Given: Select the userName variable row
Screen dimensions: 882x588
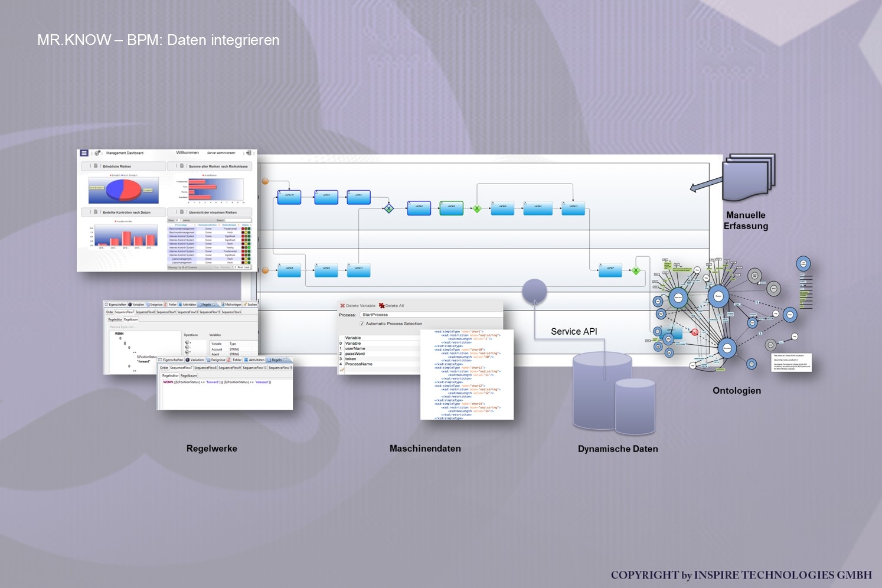Looking at the screenshot, I should (379, 348).
